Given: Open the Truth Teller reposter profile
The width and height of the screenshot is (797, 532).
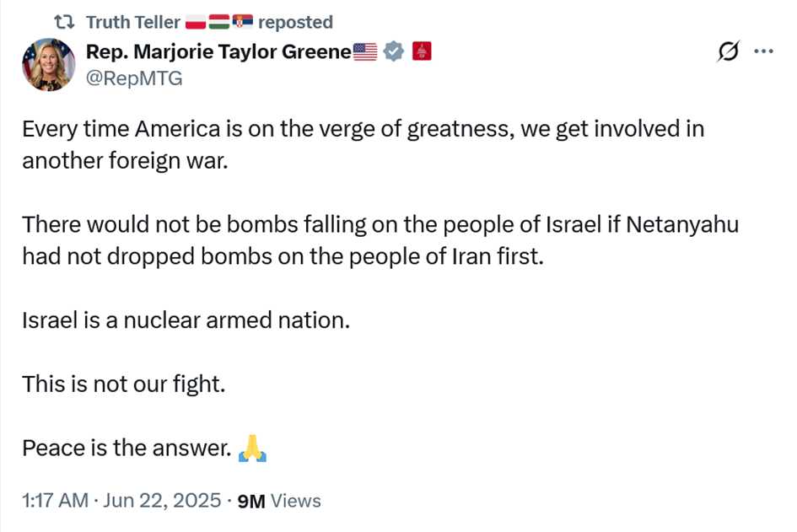Looking at the screenshot, I should pyautogui.click(x=132, y=23).
